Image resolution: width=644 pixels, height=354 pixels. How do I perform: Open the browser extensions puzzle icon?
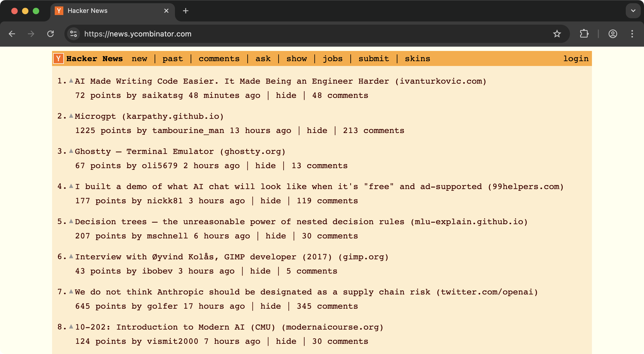(584, 34)
